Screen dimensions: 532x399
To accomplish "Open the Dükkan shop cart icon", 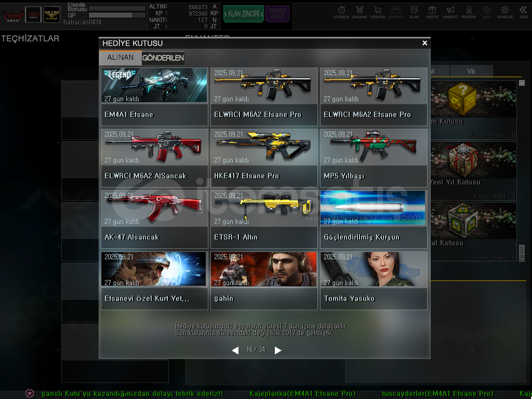I will [x=377, y=12].
